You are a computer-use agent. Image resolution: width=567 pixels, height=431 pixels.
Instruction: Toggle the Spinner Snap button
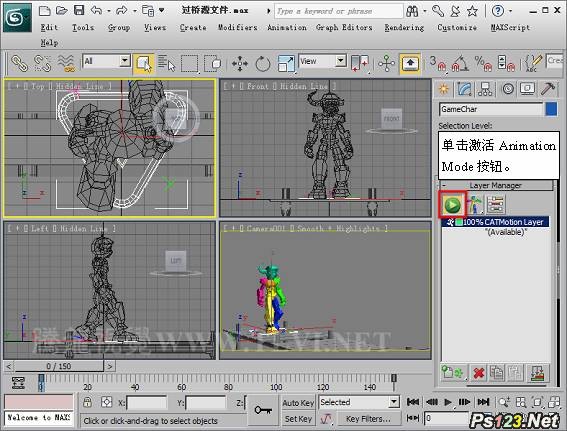[x=506, y=63]
